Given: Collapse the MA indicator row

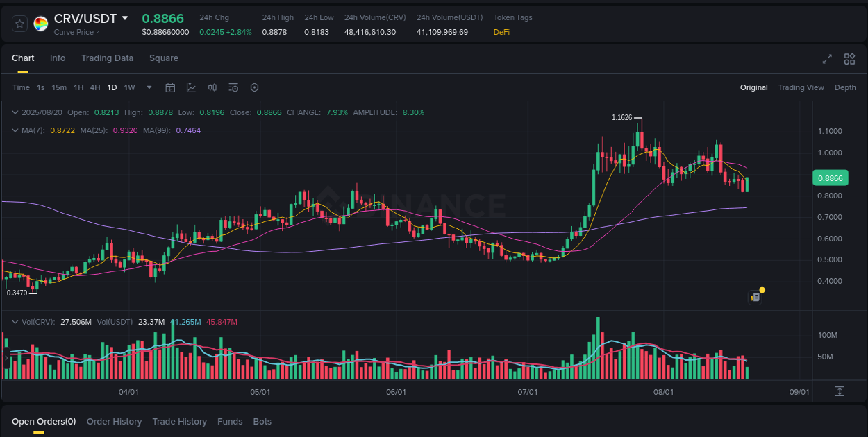Looking at the screenshot, I should tap(15, 130).
